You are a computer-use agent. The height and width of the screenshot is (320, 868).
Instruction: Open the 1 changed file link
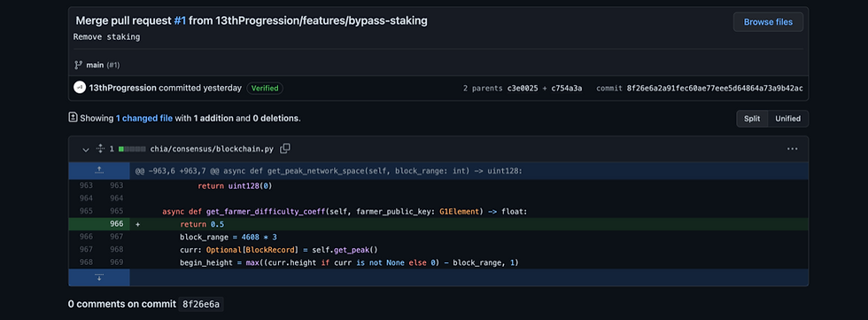[x=143, y=118]
